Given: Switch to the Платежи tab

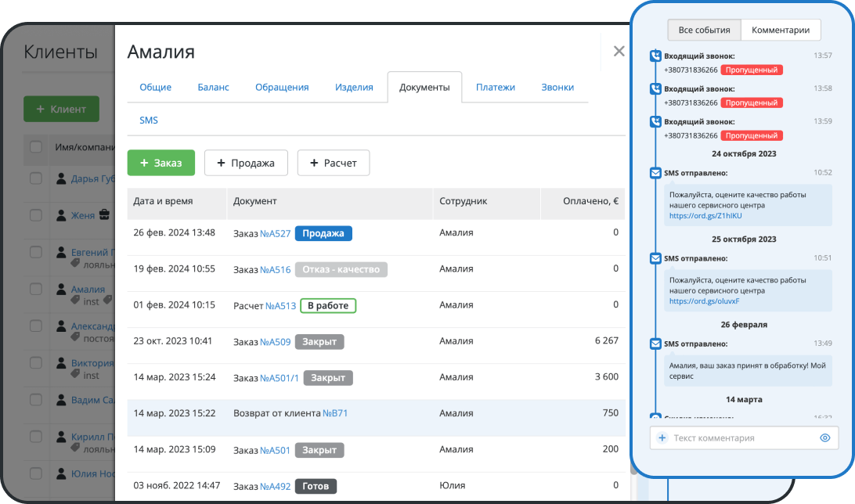Looking at the screenshot, I should (x=495, y=88).
